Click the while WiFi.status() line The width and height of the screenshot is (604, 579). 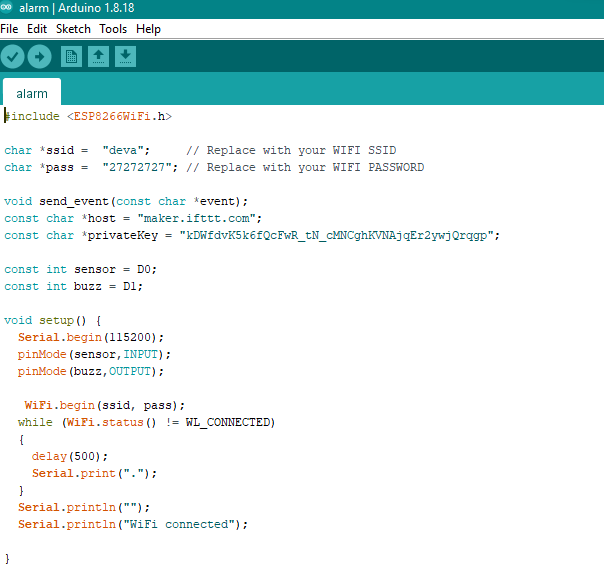pos(146,422)
